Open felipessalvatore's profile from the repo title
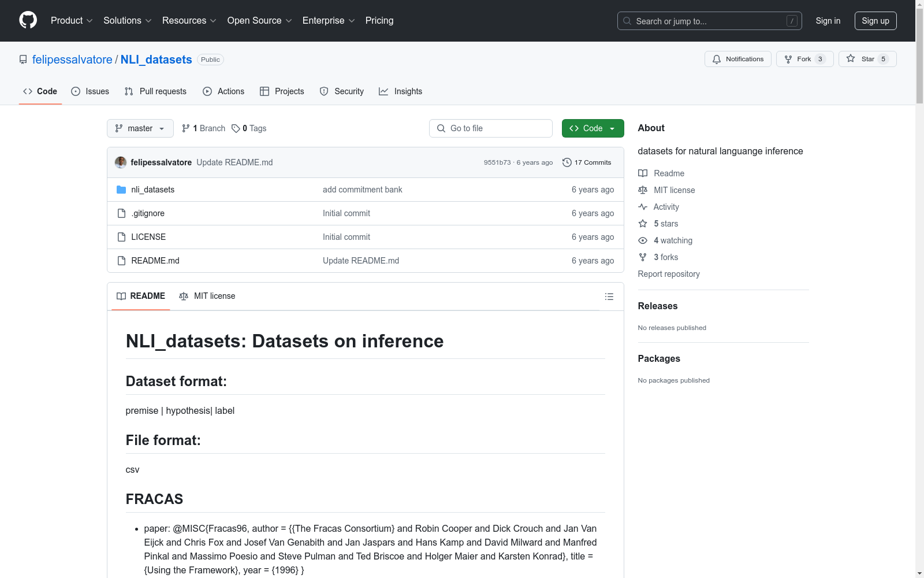Screen dimensions: 924x578 72,60
